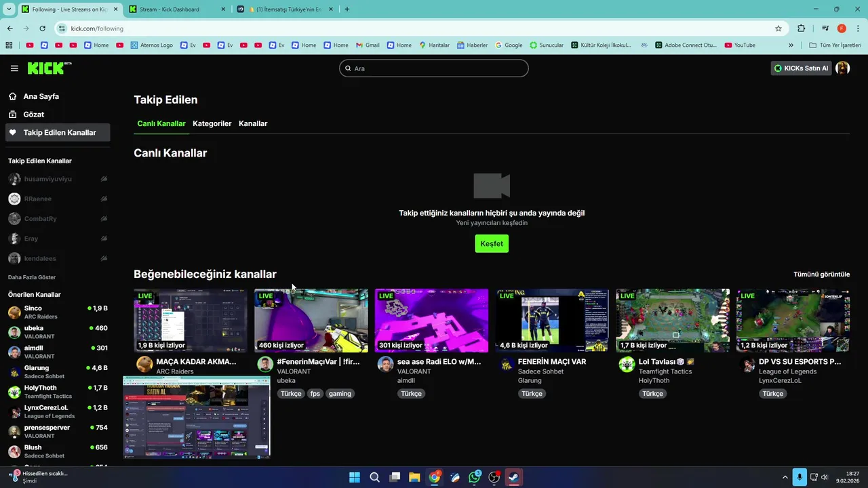Open the Lol Tavlası stream thumbnail
Screen dimensions: 868x488
673,321
